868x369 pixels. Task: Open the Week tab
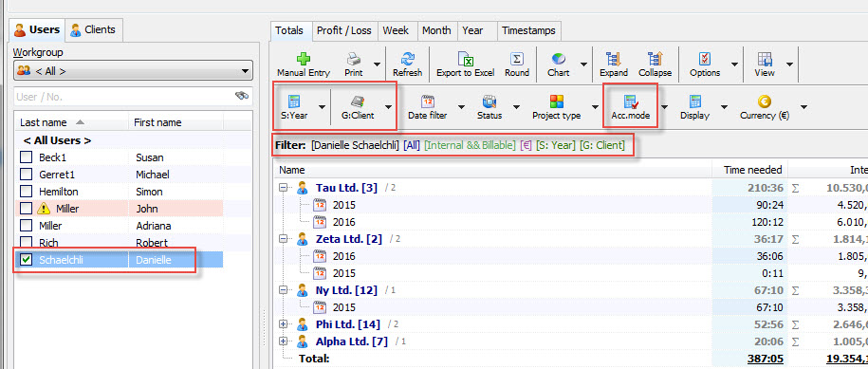pyautogui.click(x=396, y=31)
